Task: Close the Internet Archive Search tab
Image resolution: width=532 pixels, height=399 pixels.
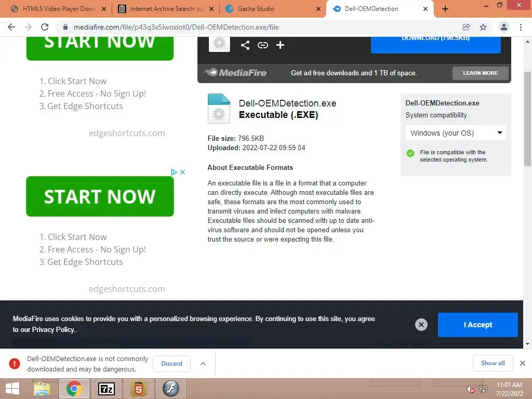Action: click(211, 9)
